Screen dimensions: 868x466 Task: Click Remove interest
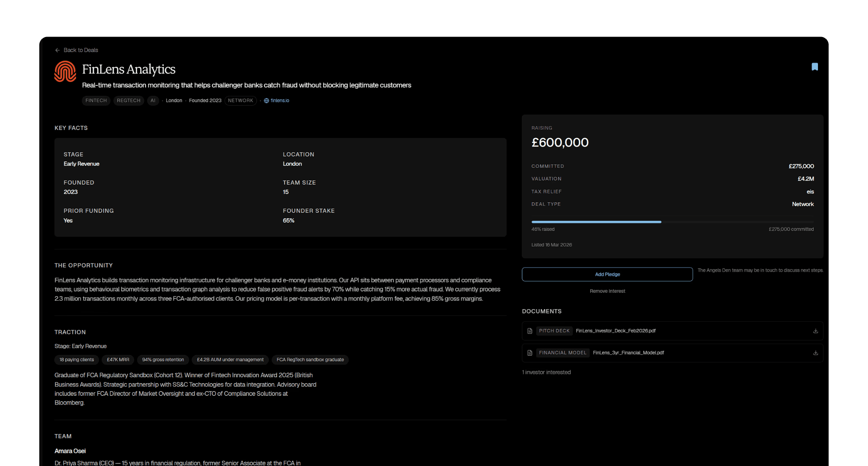coord(607,291)
